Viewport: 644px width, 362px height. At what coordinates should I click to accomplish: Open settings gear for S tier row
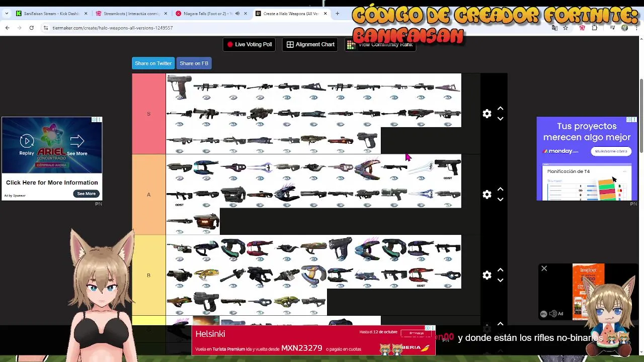487,114
